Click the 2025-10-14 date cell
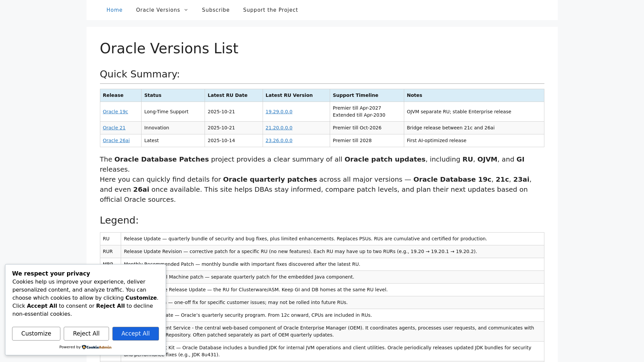The height and width of the screenshot is (362, 644). 234,140
